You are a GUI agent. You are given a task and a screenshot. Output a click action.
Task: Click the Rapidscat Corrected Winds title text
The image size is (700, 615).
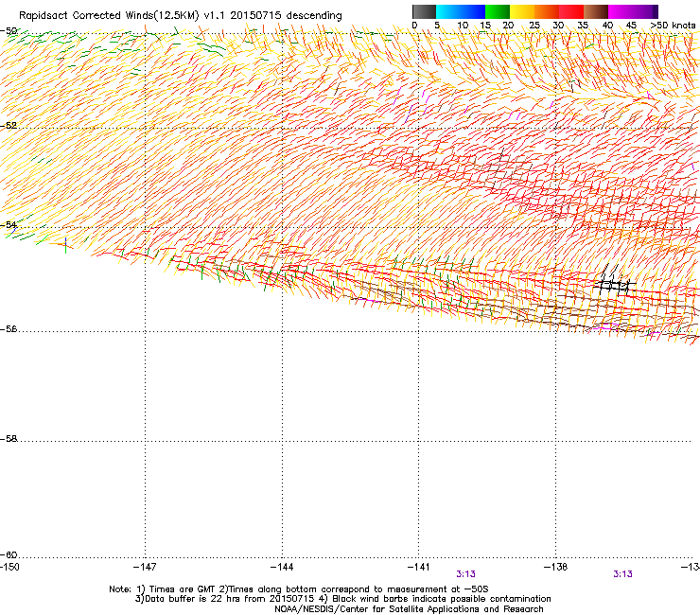pyautogui.click(x=181, y=16)
